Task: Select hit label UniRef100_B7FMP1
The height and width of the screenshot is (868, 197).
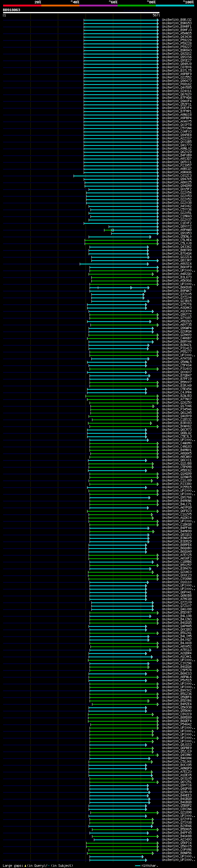Action: 177,111
